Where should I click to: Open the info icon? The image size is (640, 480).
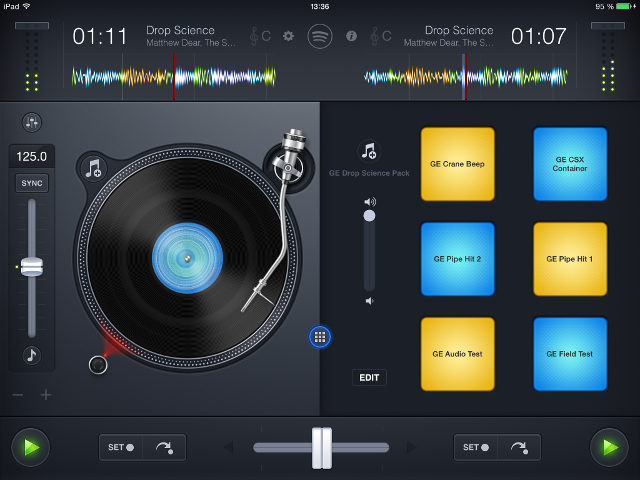351,36
